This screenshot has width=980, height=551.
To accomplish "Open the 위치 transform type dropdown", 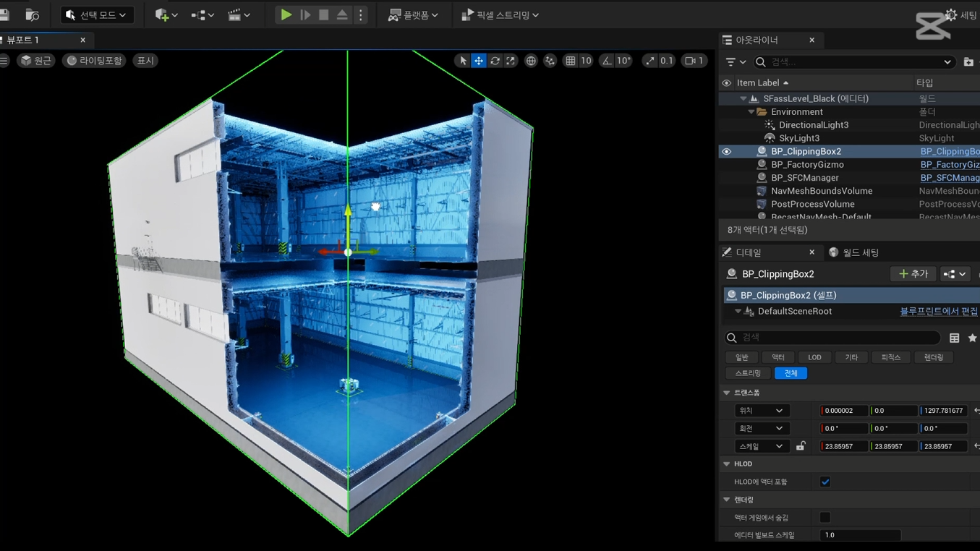I will tap(760, 411).
